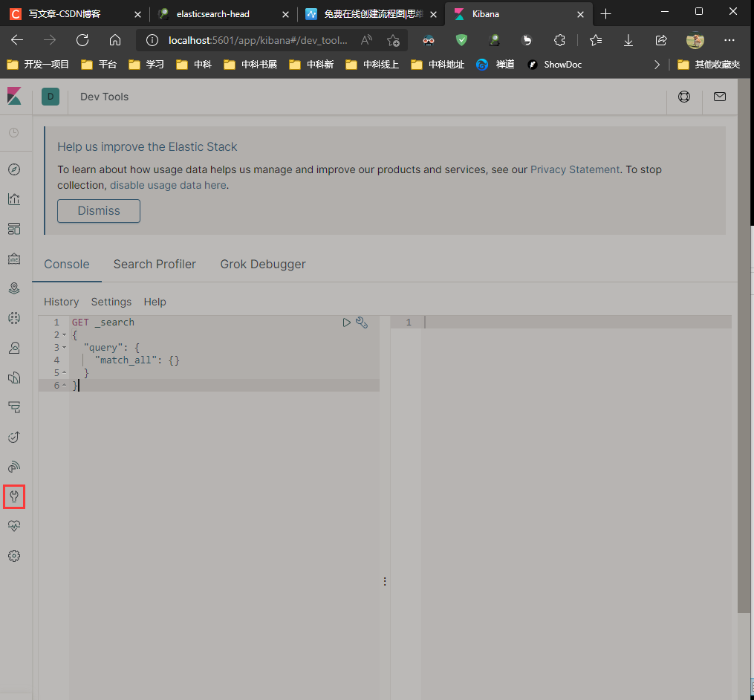Open Maps icon in sidebar
754x700 pixels.
14,288
